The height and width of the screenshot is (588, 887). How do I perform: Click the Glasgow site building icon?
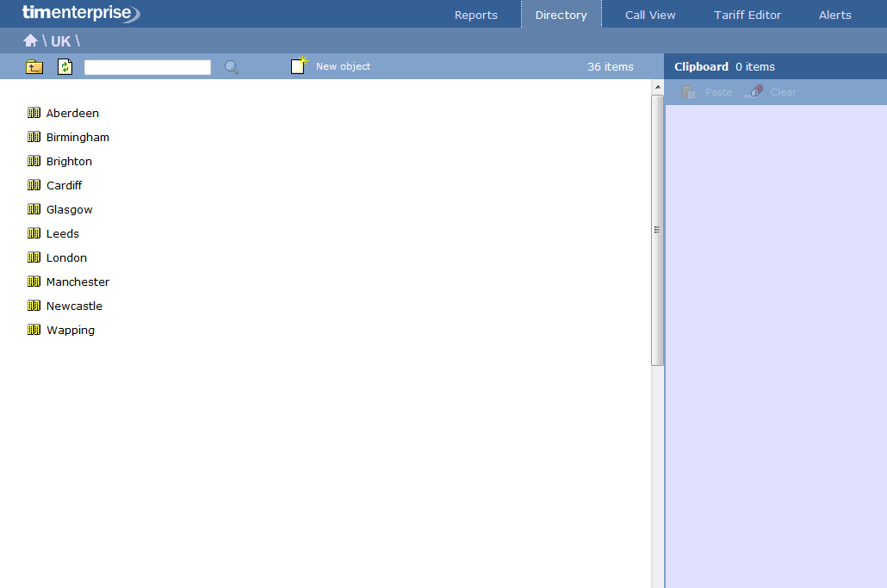(34, 209)
